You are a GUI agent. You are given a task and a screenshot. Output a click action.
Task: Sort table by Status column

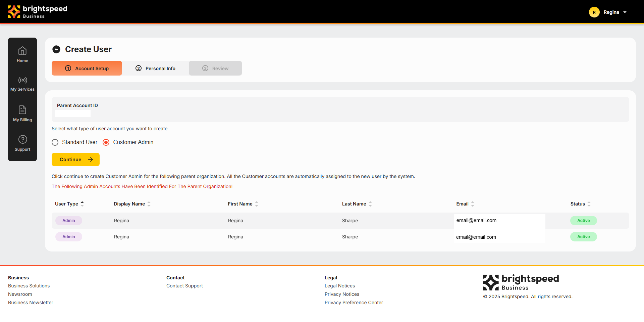tap(589, 204)
